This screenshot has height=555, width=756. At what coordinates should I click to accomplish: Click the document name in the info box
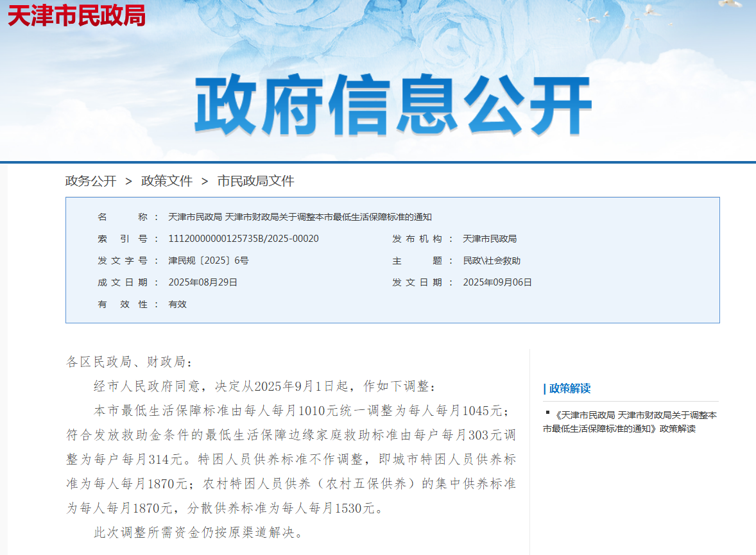300,217
